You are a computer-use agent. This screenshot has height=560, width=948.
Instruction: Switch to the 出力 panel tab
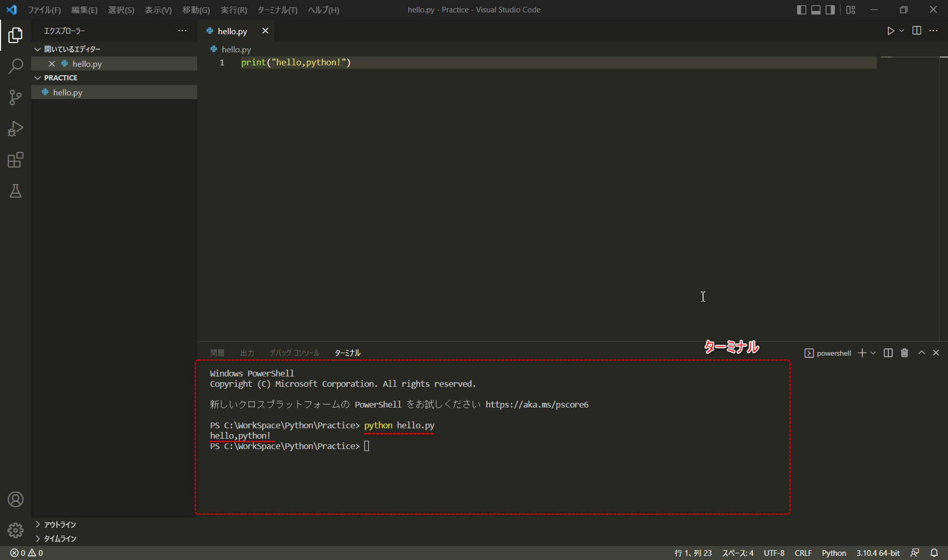pyautogui.click(x=247, y=353)
